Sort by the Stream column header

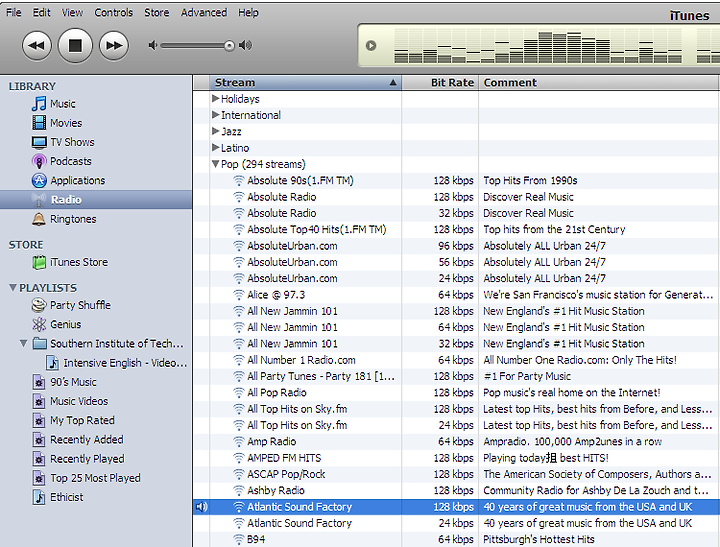click(305, 83)
